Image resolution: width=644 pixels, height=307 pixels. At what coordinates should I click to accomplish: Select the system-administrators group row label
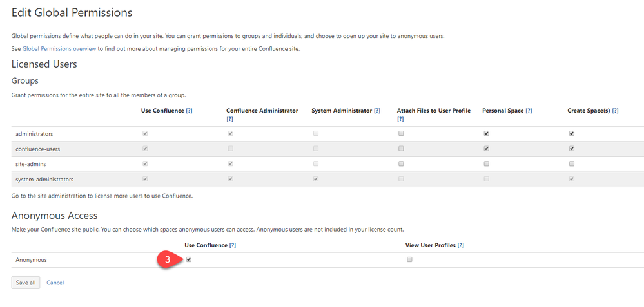[44, 179]
